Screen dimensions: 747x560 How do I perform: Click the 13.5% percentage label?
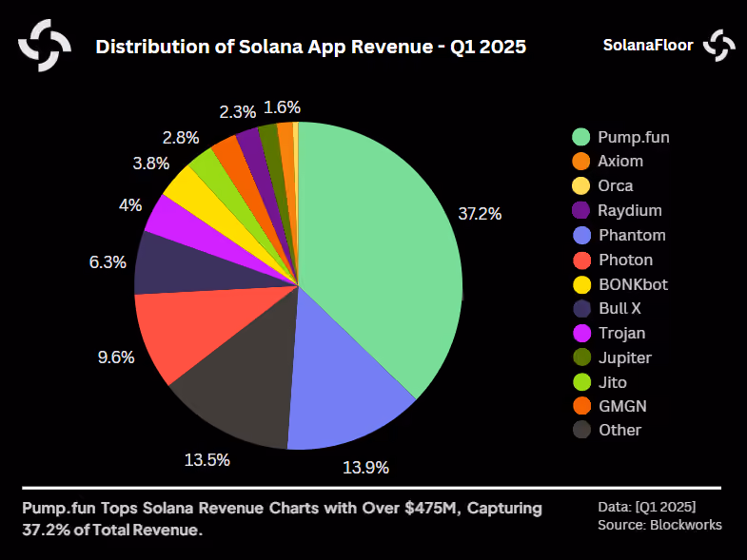206,460
